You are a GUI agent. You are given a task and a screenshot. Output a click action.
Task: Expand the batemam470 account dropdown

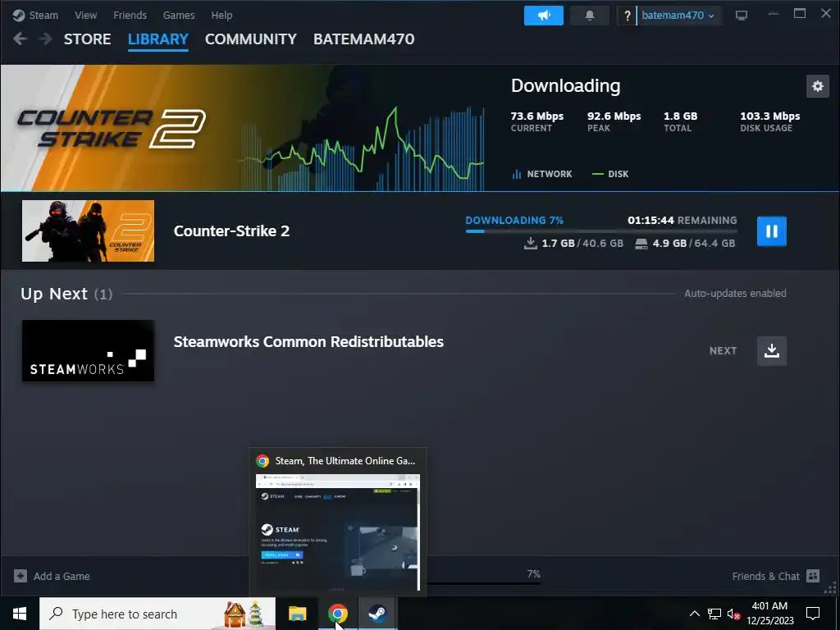coord(678,15)
